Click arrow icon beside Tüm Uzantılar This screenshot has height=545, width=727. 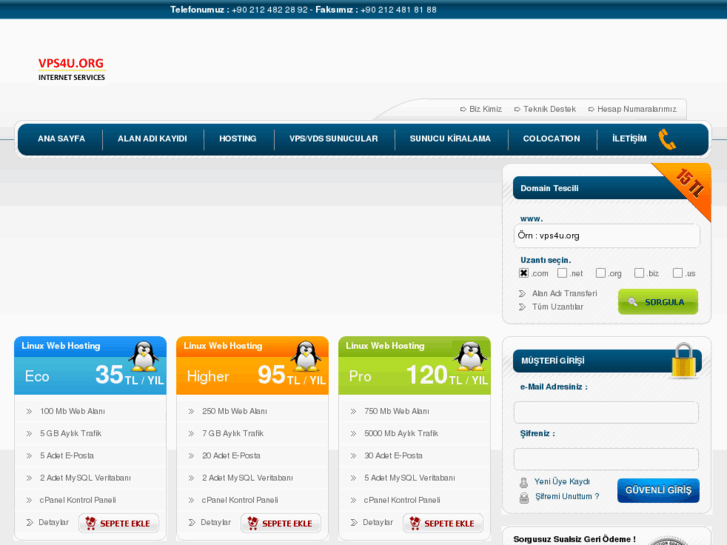522,307
